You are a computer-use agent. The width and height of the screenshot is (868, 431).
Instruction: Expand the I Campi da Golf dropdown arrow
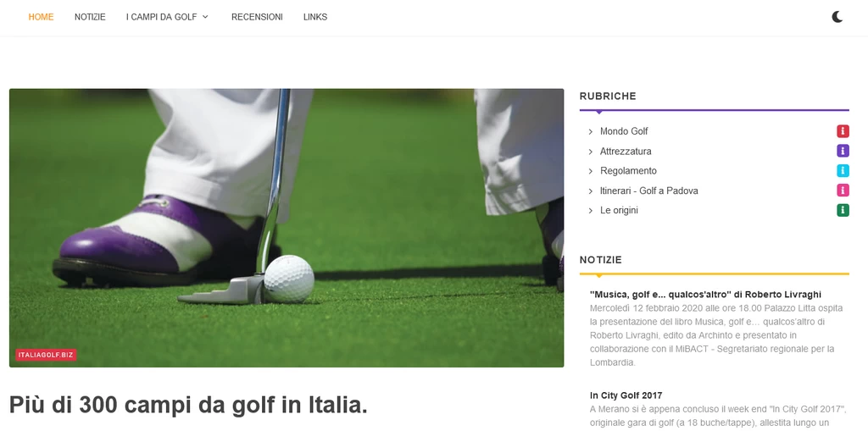[205, 17]
